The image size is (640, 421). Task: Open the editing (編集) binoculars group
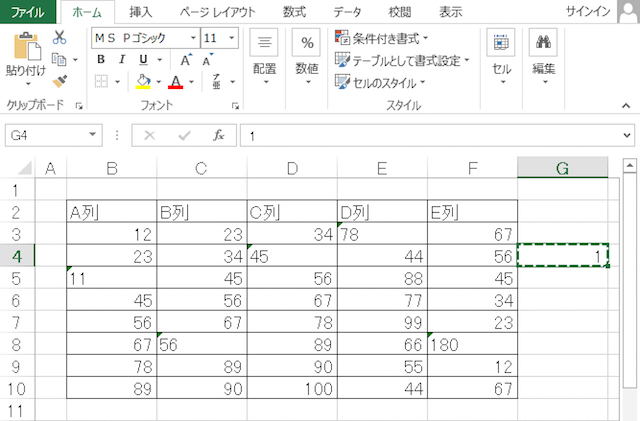click(x=543, y=57)
